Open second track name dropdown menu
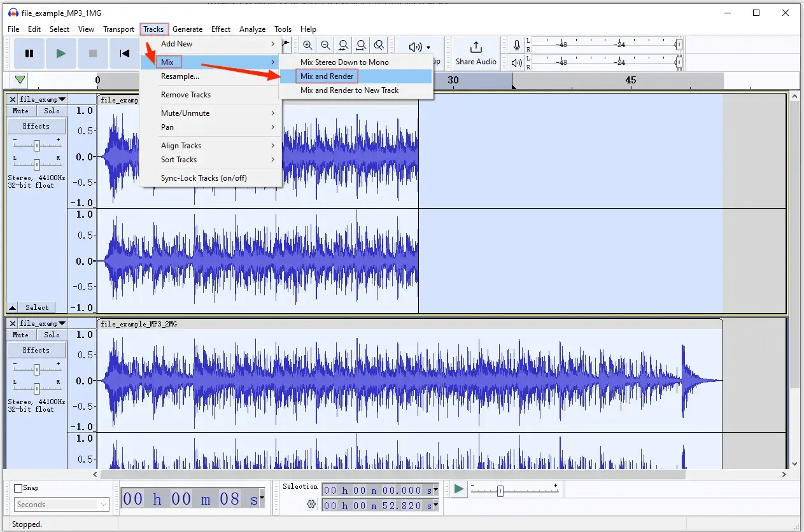This screenshot has width=804, height=532. [x=42, y=324]
